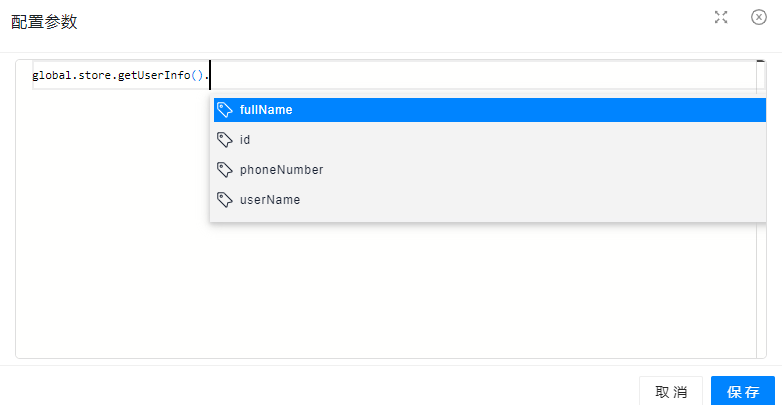Image resolution: width=782 pixels, height=405 pixels.
Task: Click the tag icon beside phoneNumber
Action: coord(225,170)
